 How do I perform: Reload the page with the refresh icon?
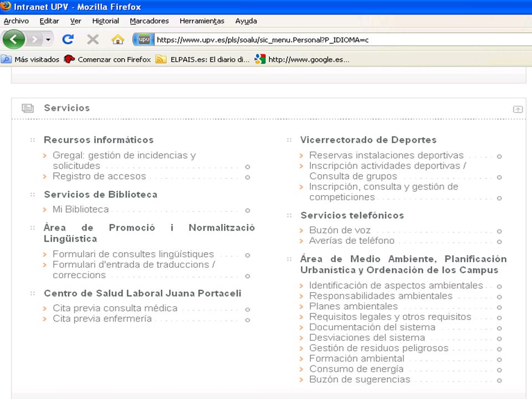pos(68,39)
